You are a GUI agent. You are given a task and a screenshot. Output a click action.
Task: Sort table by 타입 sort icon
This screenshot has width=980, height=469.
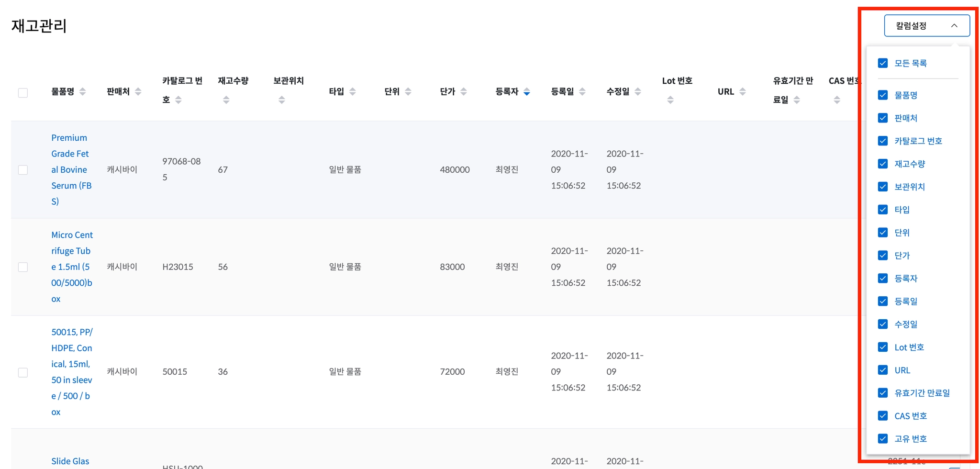pos(352,91)
